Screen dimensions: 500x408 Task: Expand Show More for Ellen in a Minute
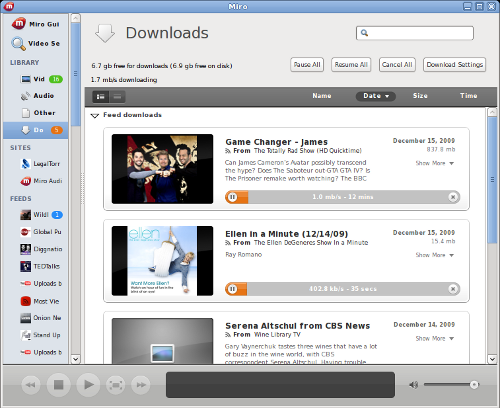tap(435, 255)
